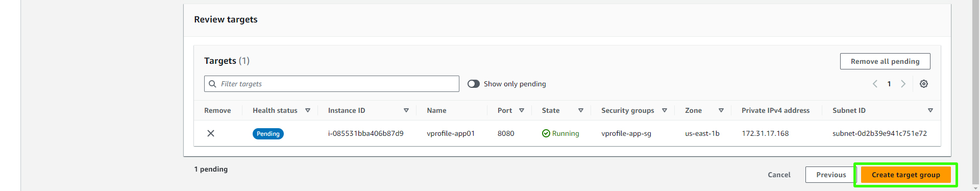Sort by Zone column arrow
Image resolution: width=980 pixels, height=191 pixels.
tap(721, 110)
